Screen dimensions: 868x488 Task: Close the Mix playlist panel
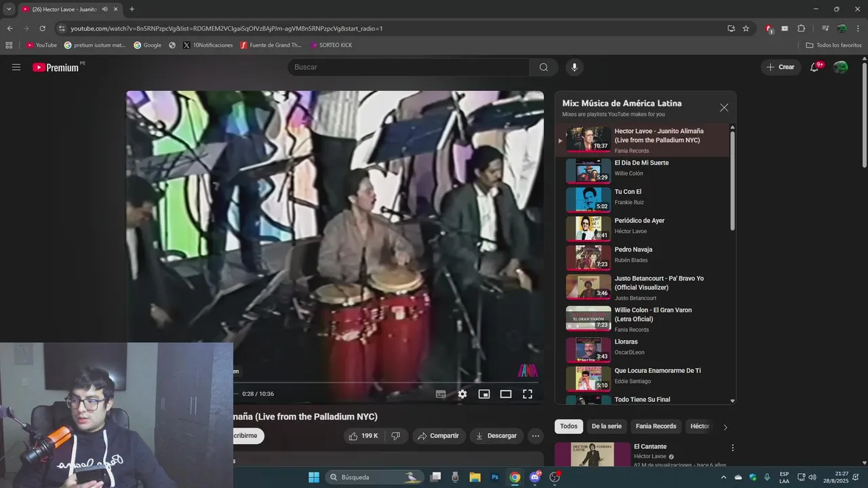(724, 108)
